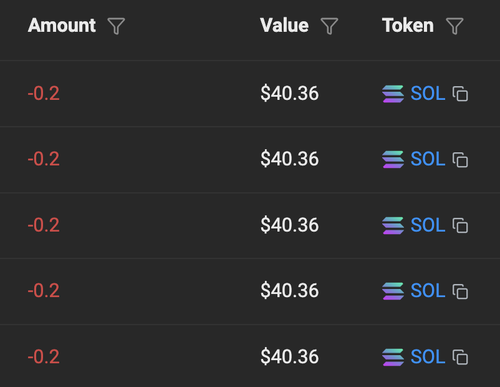Image resolution: width=500 pixels, height=387 pixels.
Task: Open SOL token link in third row
Action: (428, 225)
